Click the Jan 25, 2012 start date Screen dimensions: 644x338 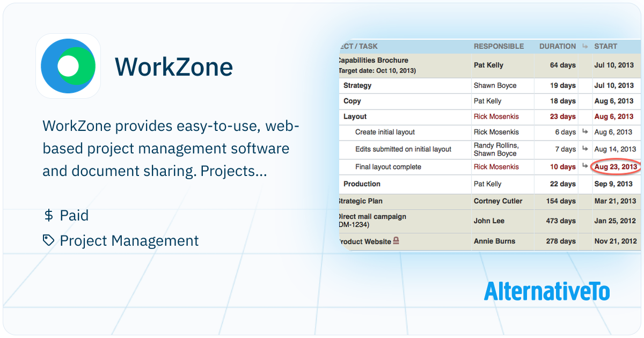click(x=615, y=221)
